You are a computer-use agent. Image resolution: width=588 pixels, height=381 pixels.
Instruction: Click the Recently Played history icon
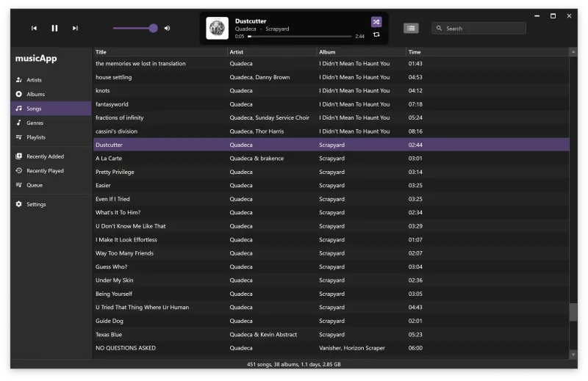point(19,170)
